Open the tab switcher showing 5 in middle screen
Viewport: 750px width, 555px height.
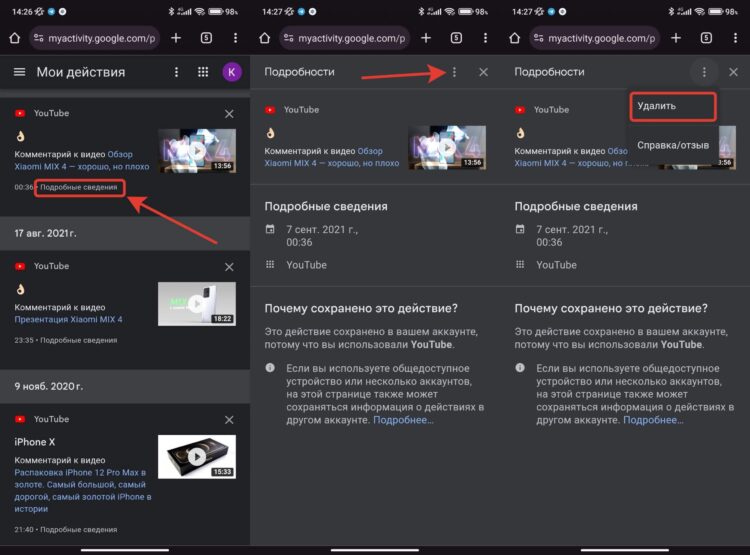tap(456, 38)
